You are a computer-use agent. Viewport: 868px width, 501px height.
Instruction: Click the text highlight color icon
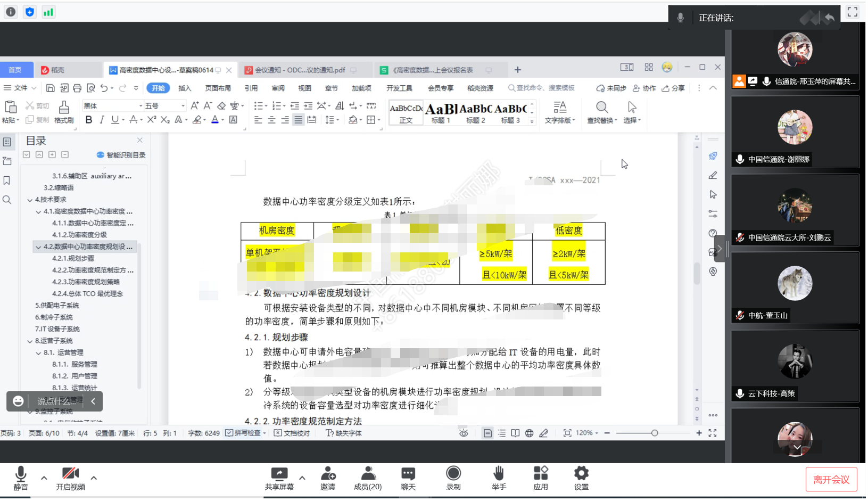point(197,120)
